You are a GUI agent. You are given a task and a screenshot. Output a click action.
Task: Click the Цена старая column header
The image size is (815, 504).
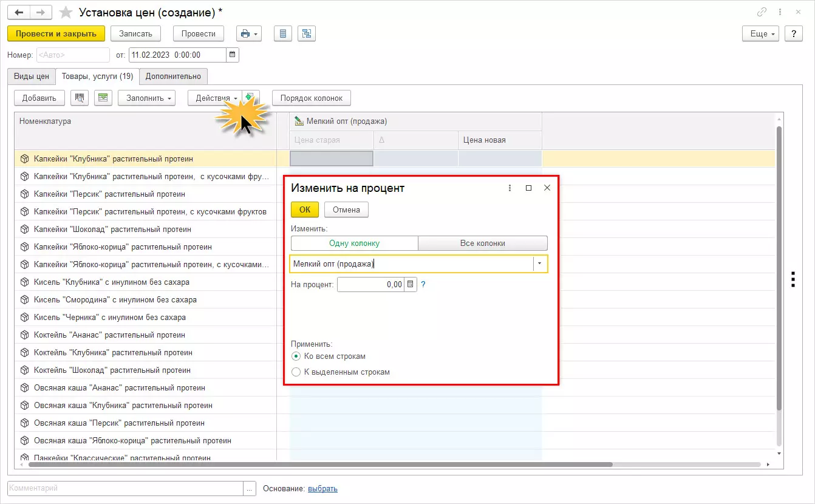coord(332,140)
